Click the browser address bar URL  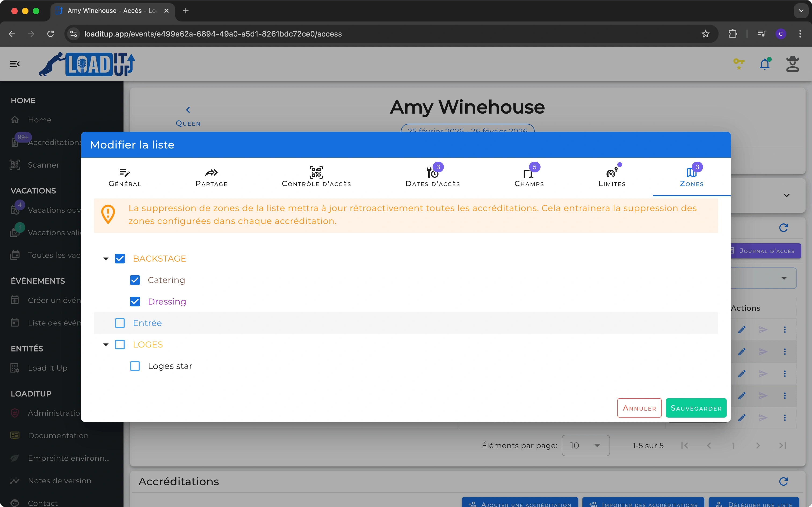click(213, 34)
